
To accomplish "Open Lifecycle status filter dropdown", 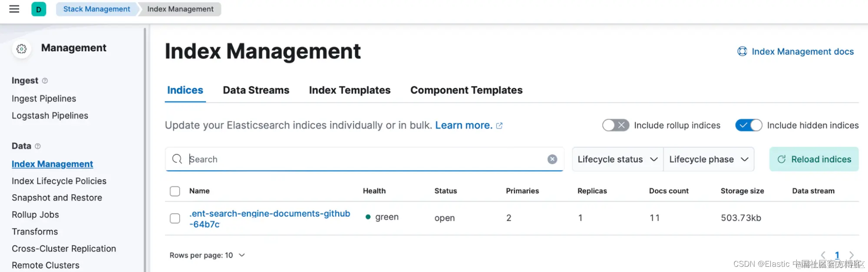I will 617,159.
